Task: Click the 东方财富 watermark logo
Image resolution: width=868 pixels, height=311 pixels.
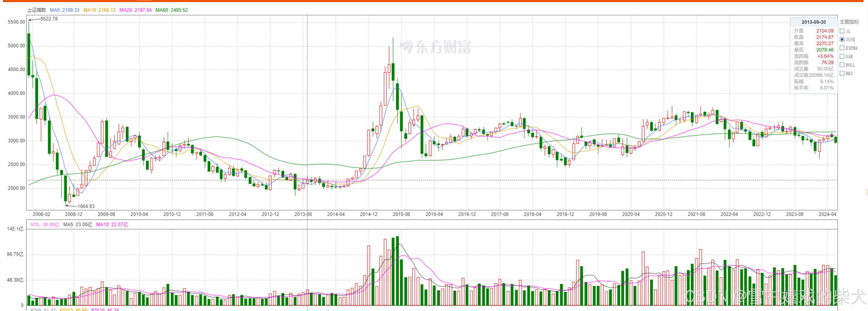Action: click(435, 47)
